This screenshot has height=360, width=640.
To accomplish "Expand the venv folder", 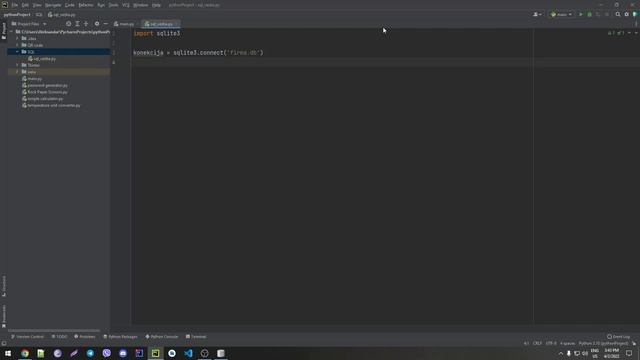I will [x=17, y=72].
